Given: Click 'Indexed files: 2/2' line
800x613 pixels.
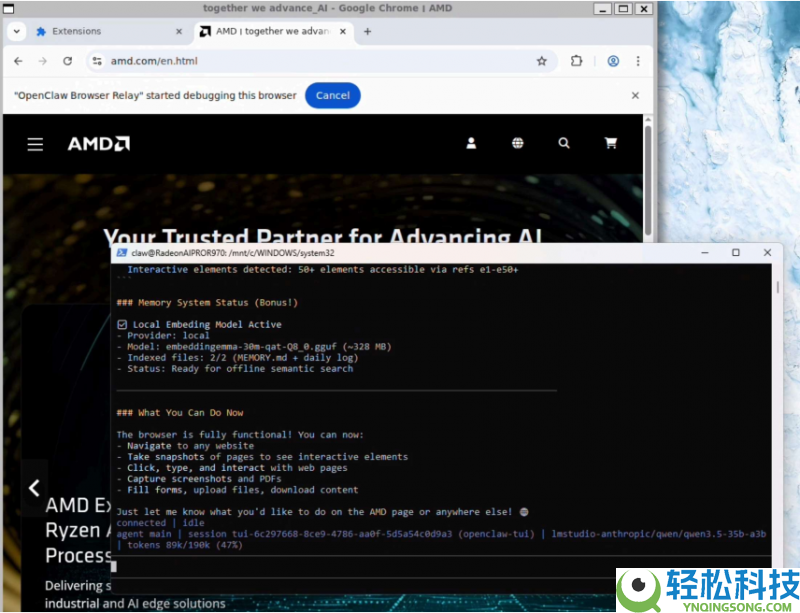Looking at the screenshot, I should [237, 358].
